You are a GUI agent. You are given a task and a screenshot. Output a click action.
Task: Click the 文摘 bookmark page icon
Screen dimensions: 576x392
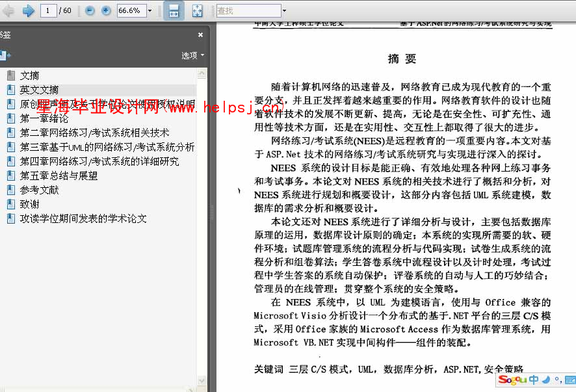click(11, 75)
